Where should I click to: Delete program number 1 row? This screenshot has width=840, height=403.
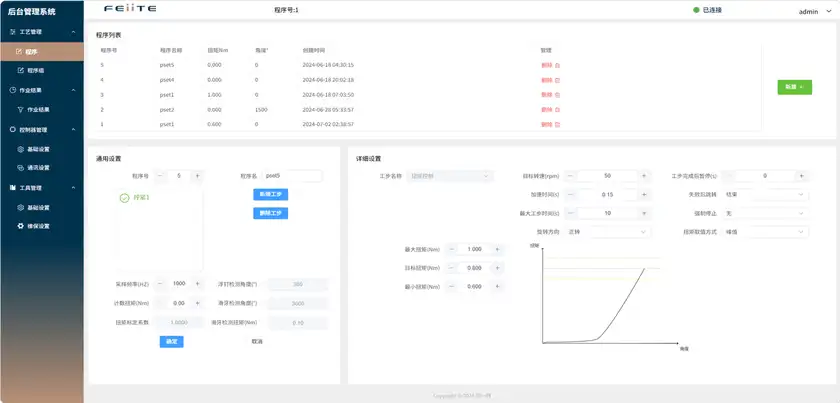pos(550,124)
